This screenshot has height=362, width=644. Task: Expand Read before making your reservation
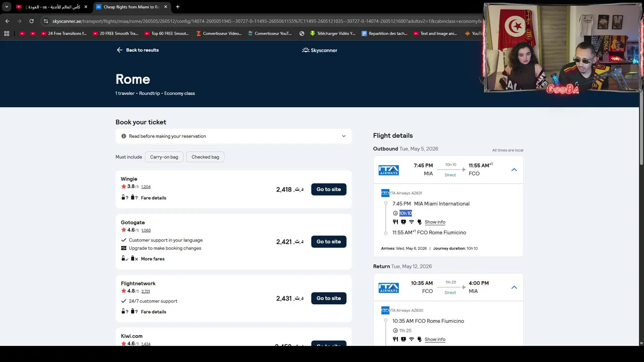pos(233,136)
